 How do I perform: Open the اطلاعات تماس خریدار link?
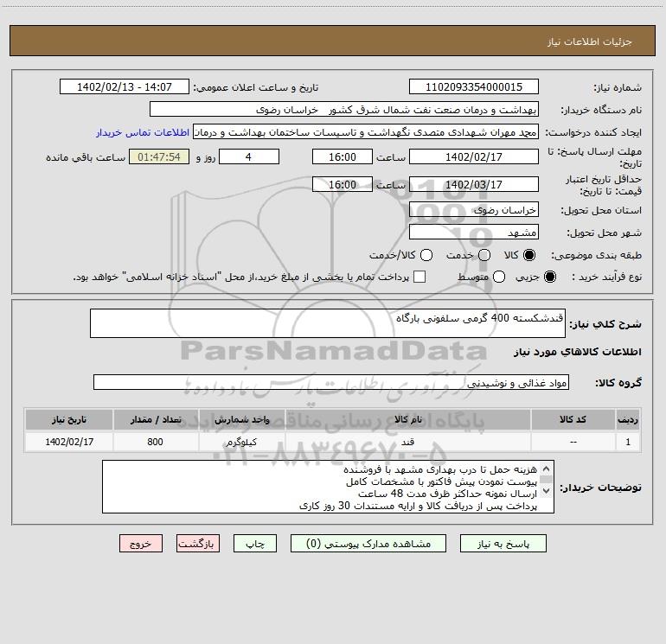point(143,132)
